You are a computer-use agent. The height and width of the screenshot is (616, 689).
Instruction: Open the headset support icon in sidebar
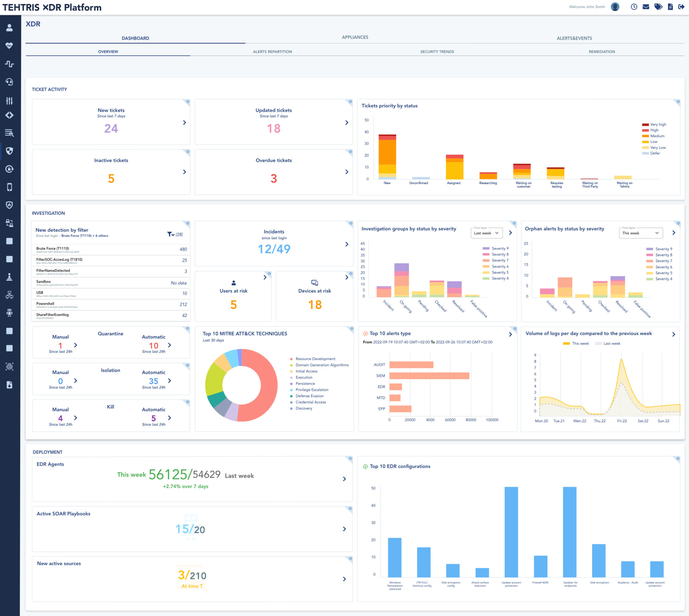(x=10, y=82)
